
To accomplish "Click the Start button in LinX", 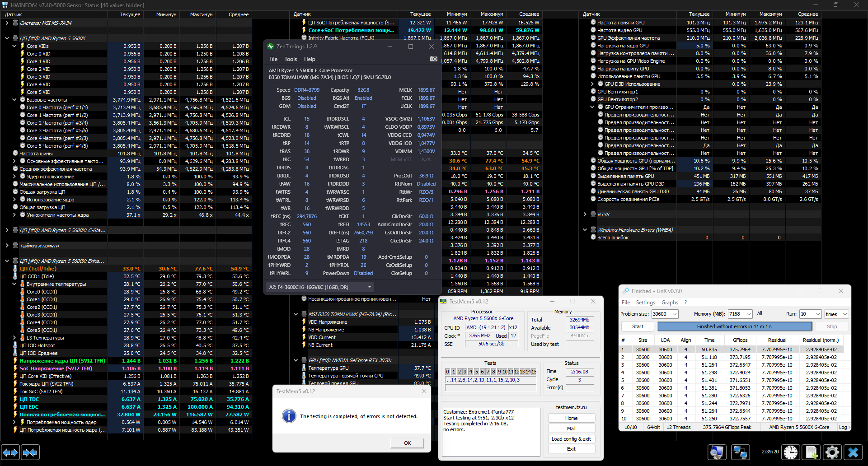I will [x=638, y=326].
